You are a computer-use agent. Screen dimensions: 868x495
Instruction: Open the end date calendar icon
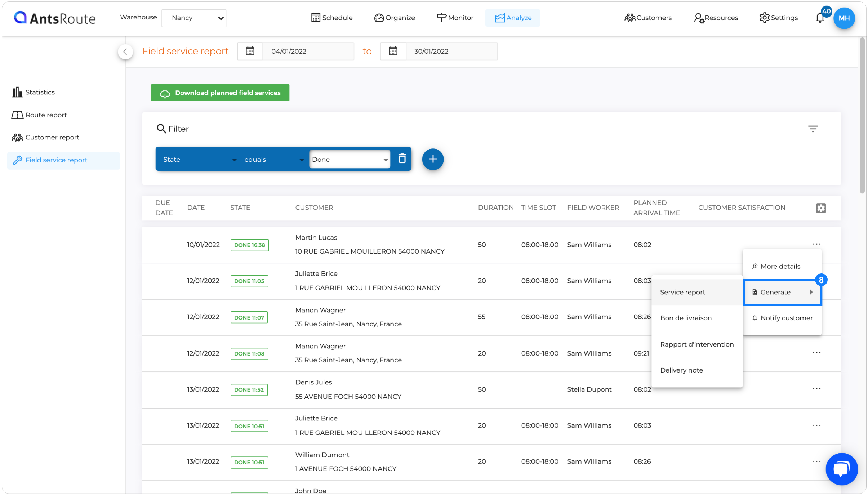[x=393, y=51]
